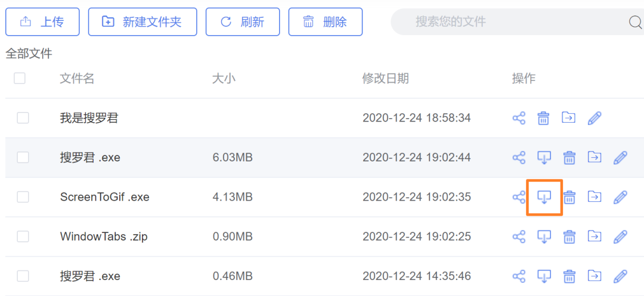Click the 删除 button in top toolbar
The width and height of the screenshot is (644, 296).
[326, 21]
